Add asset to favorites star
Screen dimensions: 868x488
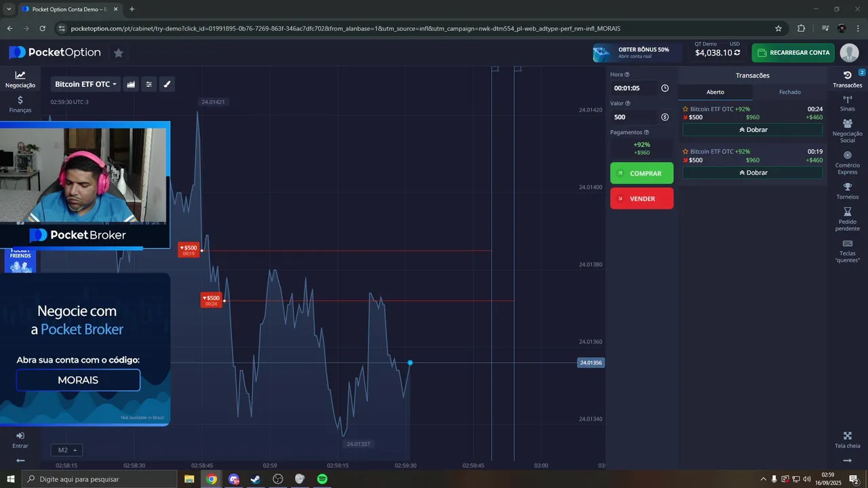click(x=119, y=53)
